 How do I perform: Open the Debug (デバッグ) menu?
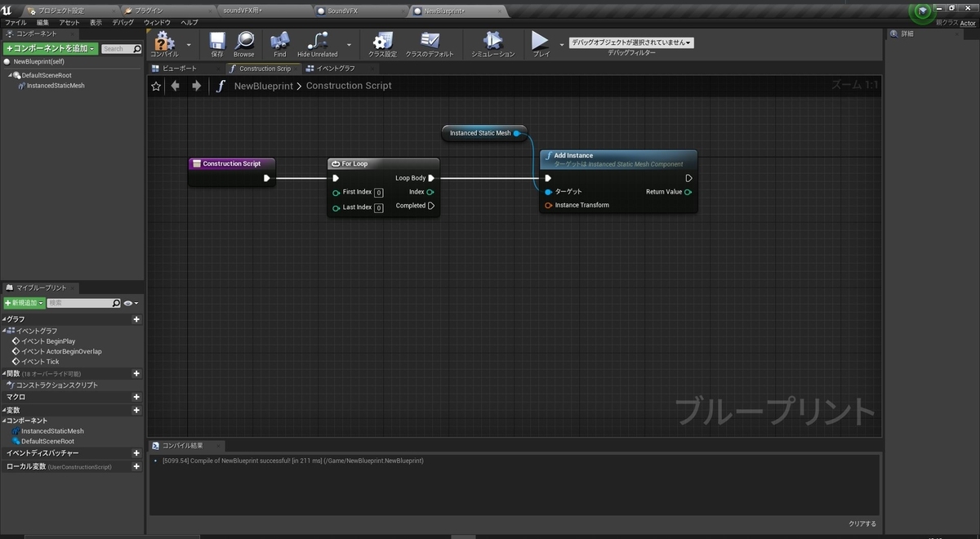coord(122,22)
